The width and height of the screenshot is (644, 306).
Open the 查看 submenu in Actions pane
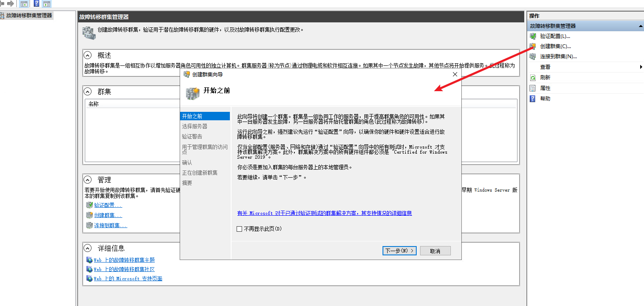pos(545,67)
